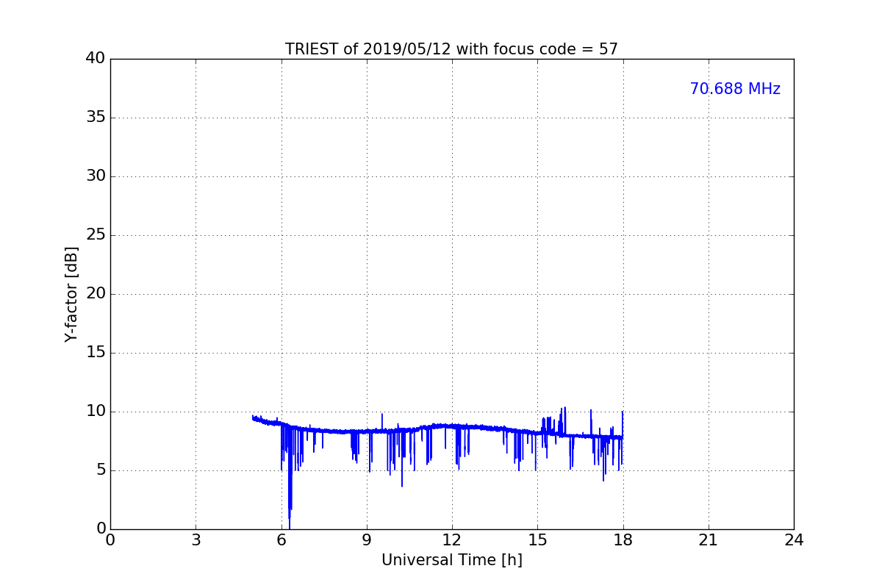
Task: Click y-axis tick label '25'
Action: point(96,234)
